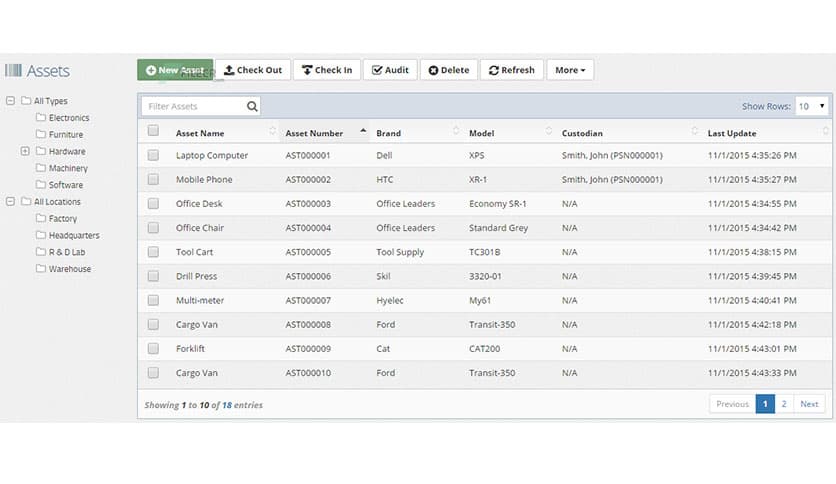Click the Previous pagination button
The image size is (836, 484).
(733, 404)
